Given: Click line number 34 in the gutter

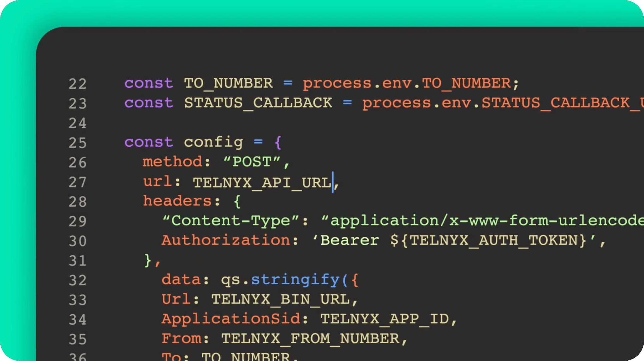Looking at the screenshot, I should 78,319.
